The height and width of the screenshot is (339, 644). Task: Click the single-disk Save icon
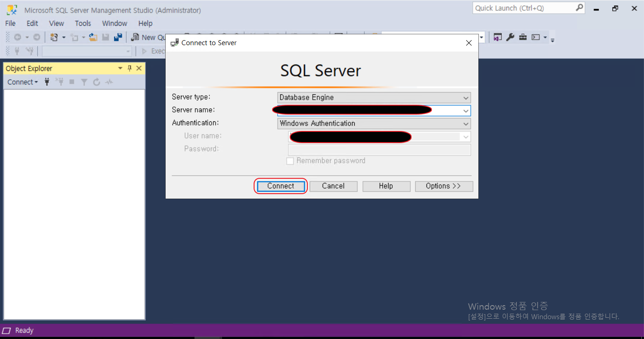[106, 37]
